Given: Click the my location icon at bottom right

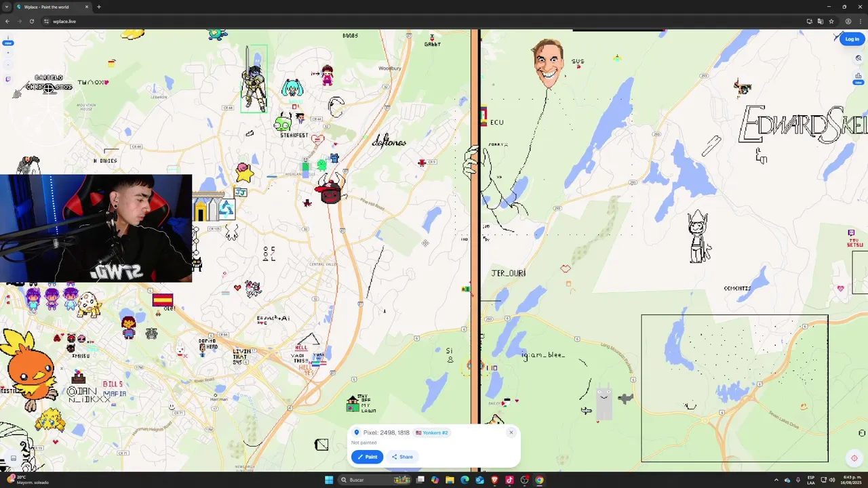Looking at the screenshot, I should click(854, 458).
